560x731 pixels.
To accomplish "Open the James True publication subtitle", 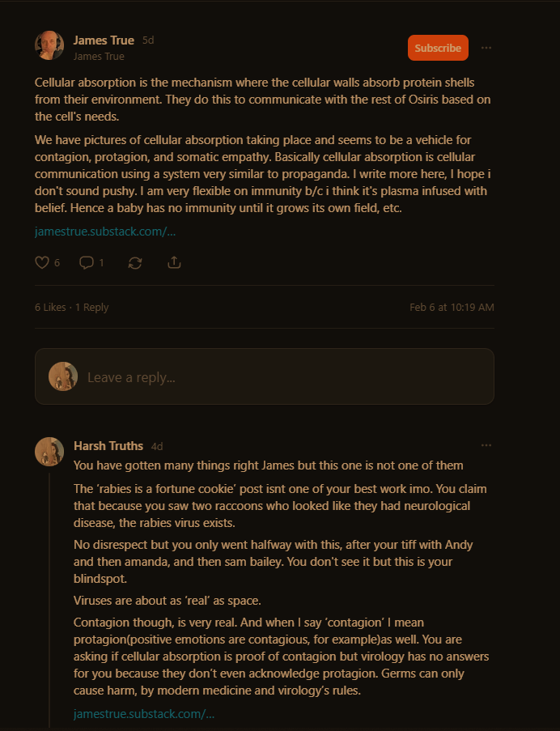I will [99, 57].
